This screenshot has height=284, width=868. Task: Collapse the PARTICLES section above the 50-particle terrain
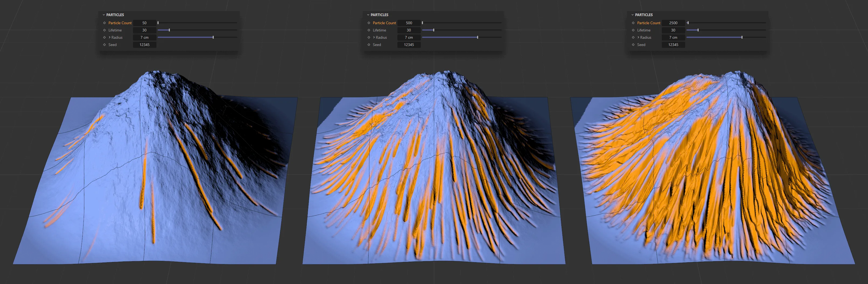[x=104, y=15]
